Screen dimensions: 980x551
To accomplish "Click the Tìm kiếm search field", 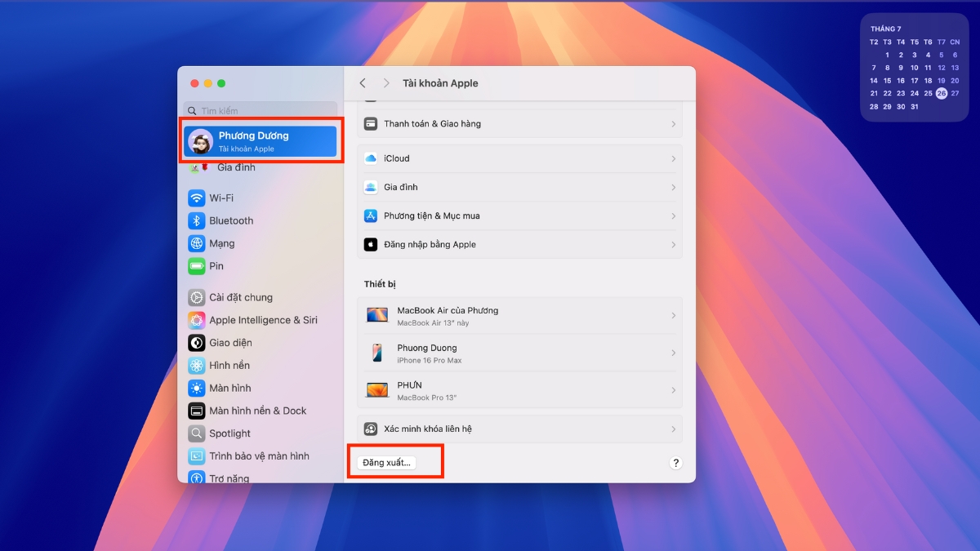I will [x=261, y=110].
